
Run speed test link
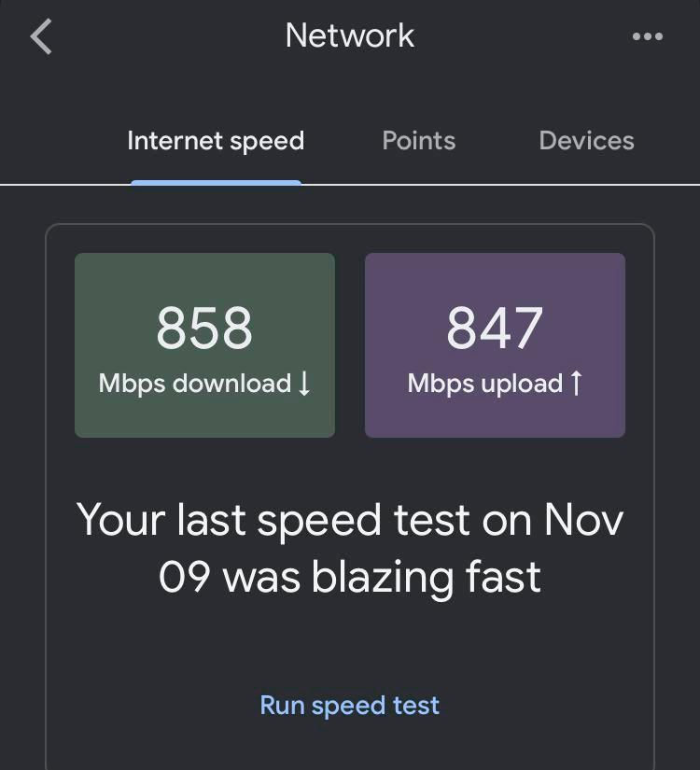349,706
